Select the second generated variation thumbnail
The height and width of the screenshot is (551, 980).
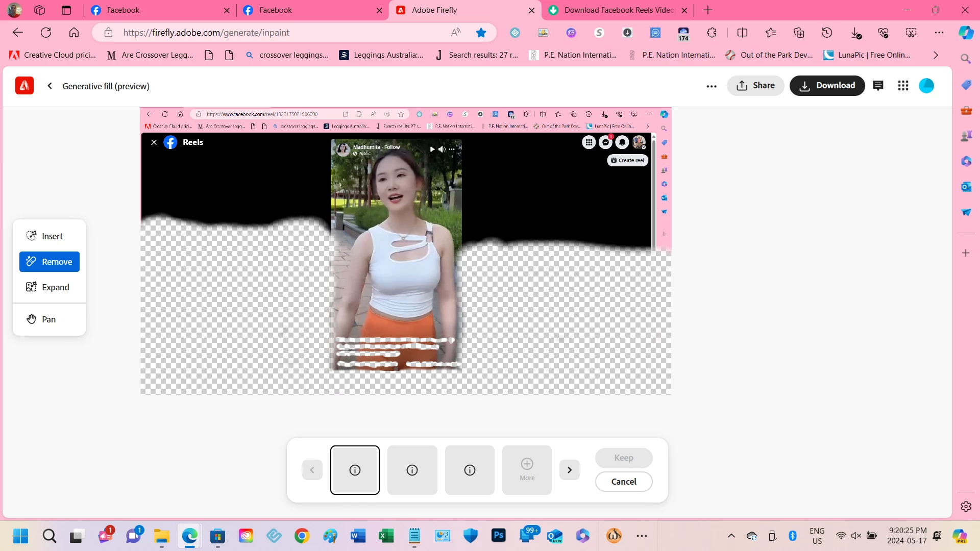[x=412, y=470]
